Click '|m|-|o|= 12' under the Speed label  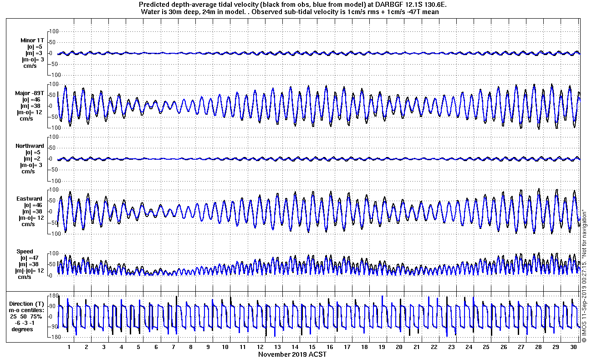click(x=30, y=270)
